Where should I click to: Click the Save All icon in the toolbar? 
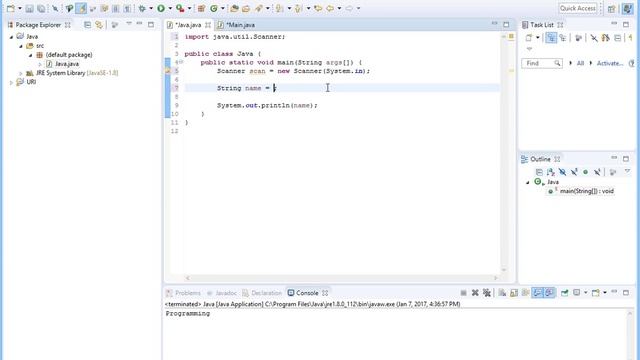41,8
